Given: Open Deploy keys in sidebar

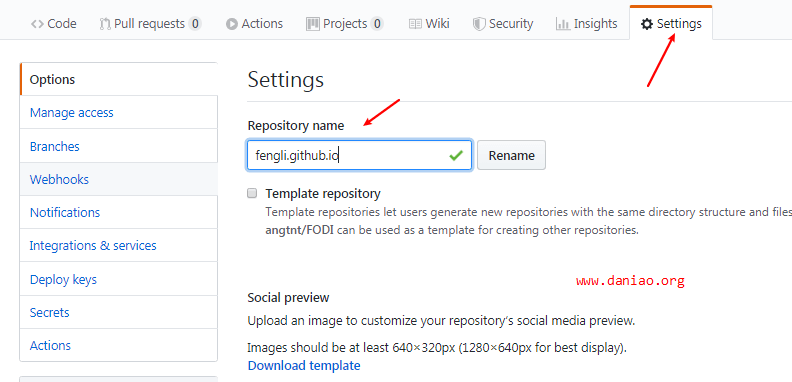Looking at the screenshot, I should [x=119, y=279].
